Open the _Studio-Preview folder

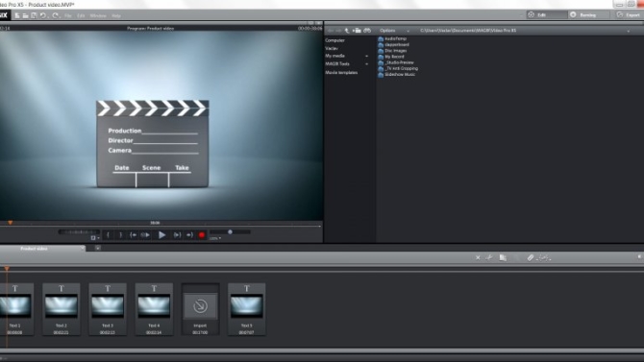pyautogui.click(x=396, y=62)
